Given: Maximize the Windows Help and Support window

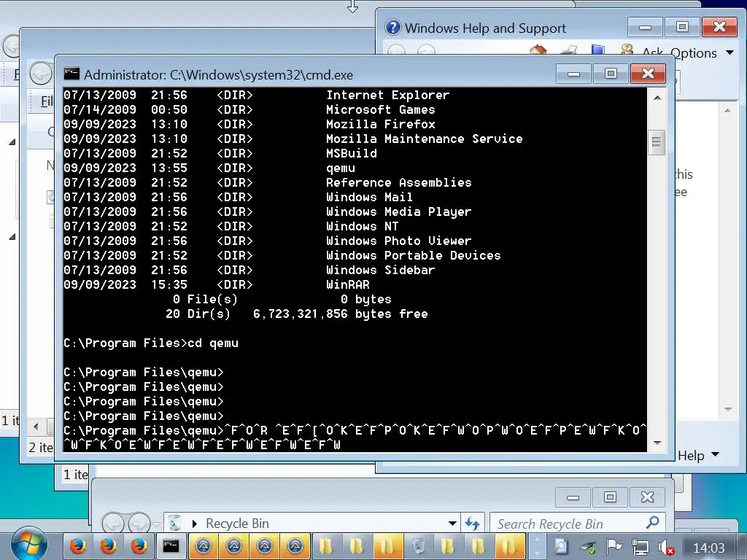Looking at the screenshot, I should (x=682, y=27).
